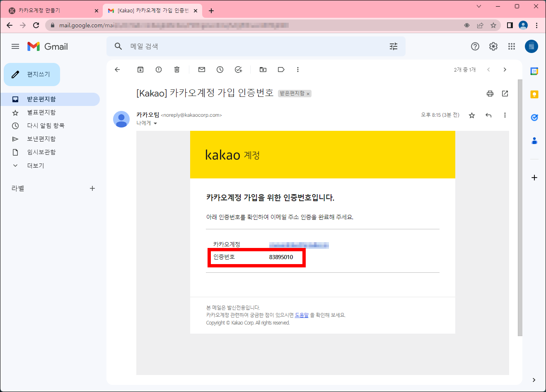Click the 도움말 link in email footer
This screenshot has width=546, height=392.
coord(302,315)
